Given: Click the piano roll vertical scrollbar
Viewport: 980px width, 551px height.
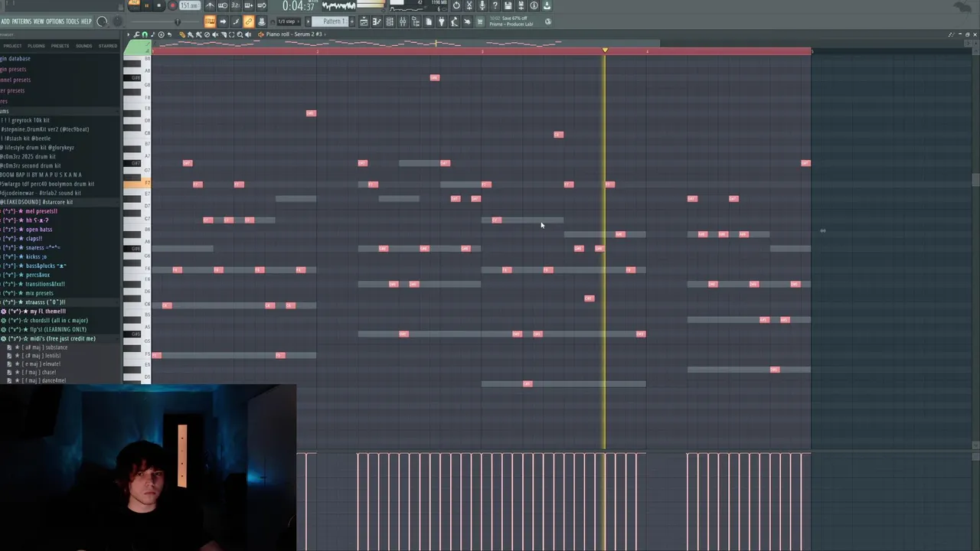Looking at the screenshot, I should click(975, 180).
